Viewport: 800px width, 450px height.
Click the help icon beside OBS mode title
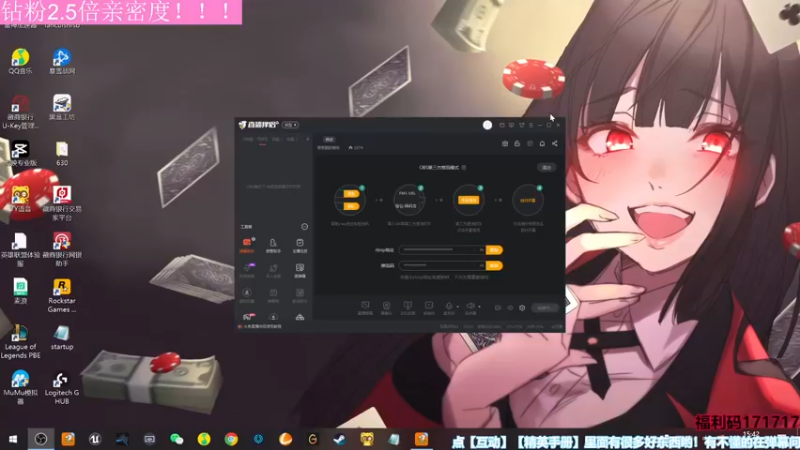tap(464, 167)
